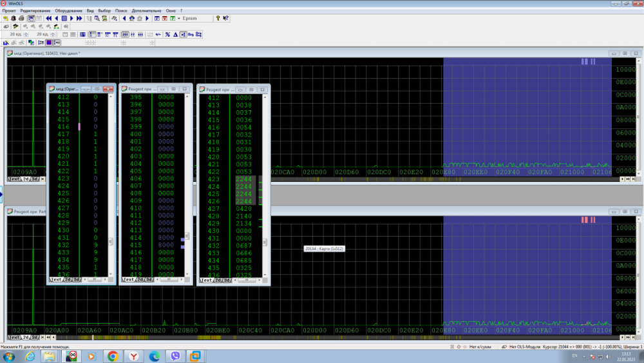Open the Eprom dropdown arrow
Screen dimensions: 644x363
[178, 18]
